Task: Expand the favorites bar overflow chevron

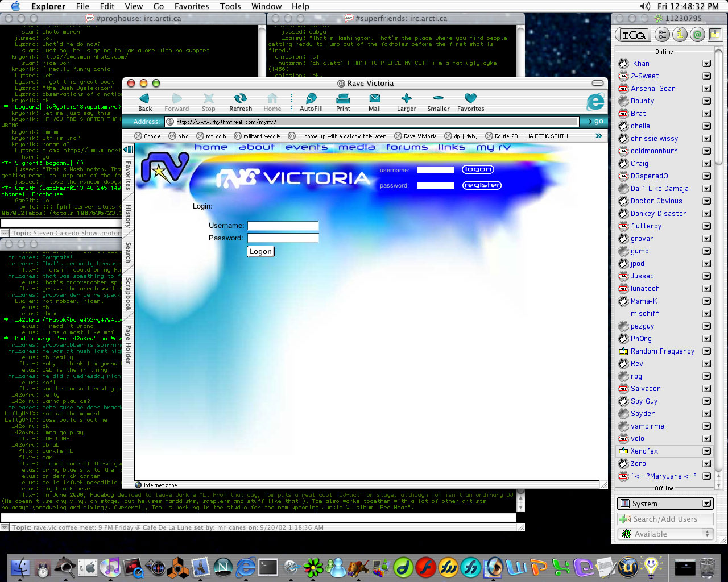Action: click(598, 136)
